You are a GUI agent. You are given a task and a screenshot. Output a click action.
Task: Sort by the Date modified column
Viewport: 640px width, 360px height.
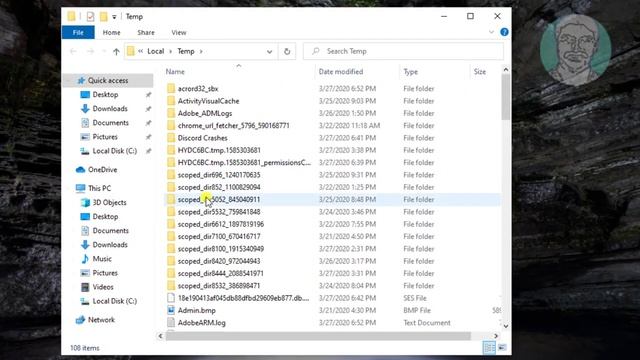[x=341, y=71]
